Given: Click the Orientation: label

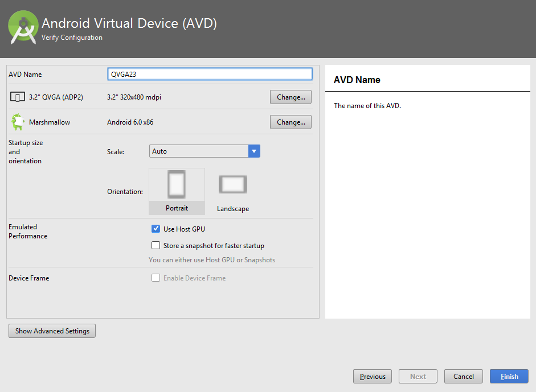Looking at the screenshot, I should [x=125, y=192].
